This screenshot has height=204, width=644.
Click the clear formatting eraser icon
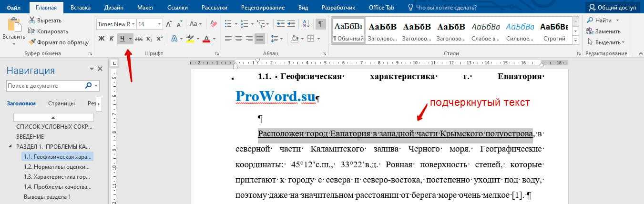[x=213, y=24]
